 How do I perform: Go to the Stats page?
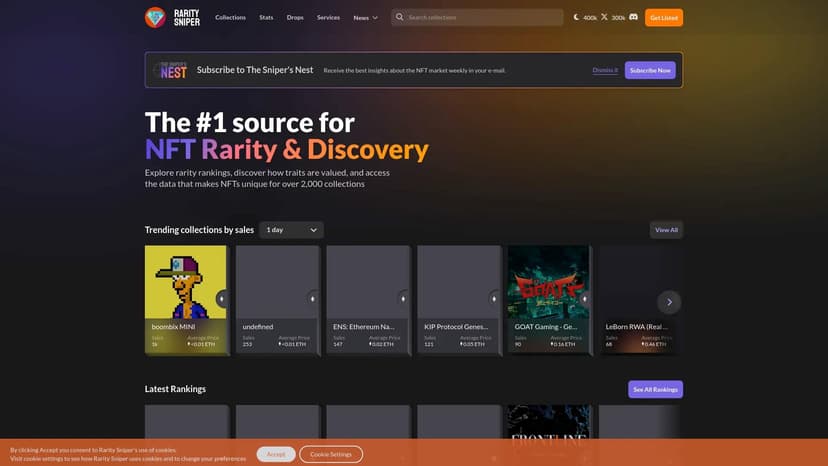266,17
